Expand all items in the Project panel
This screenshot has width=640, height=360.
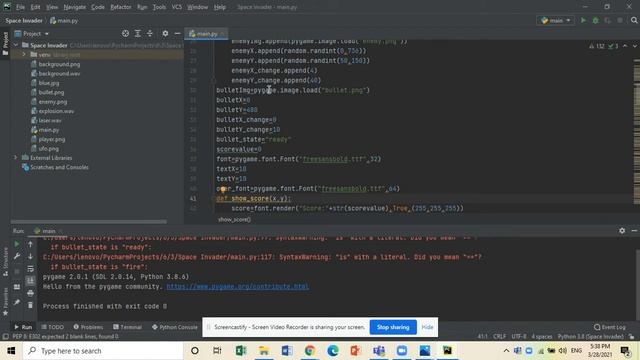pos(138,33)
